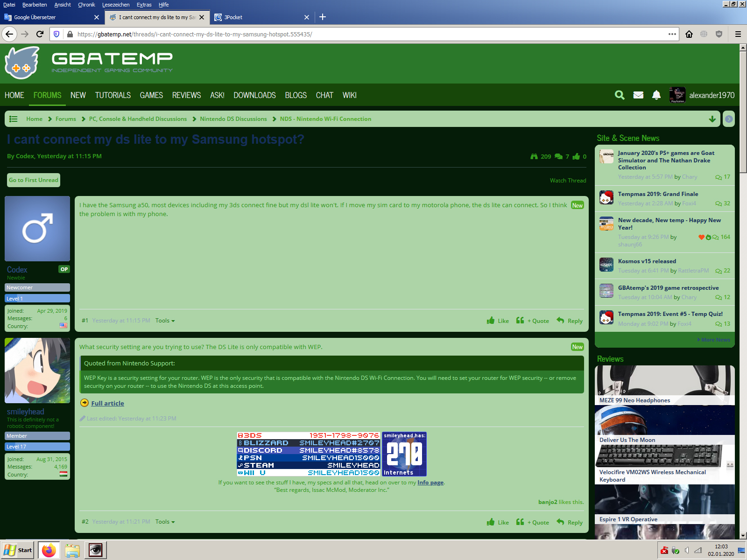747x560 pixels.
Task: Click the network signal tray icon
Action: click(x=698, y=551)
